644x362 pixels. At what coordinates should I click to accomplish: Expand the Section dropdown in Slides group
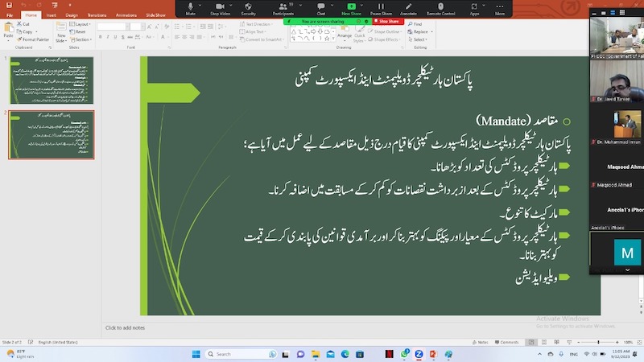click(83, 39)
